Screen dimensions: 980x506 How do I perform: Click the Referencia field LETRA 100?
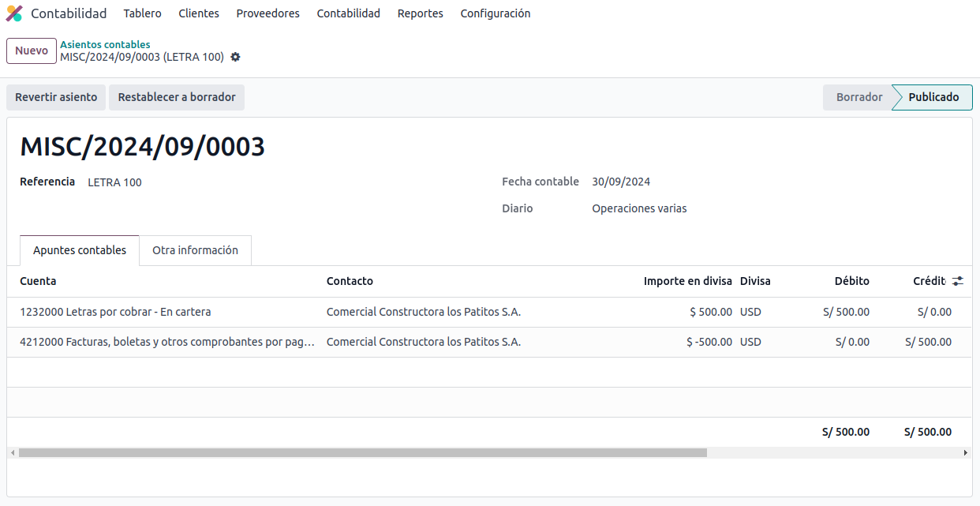[115, 182]
